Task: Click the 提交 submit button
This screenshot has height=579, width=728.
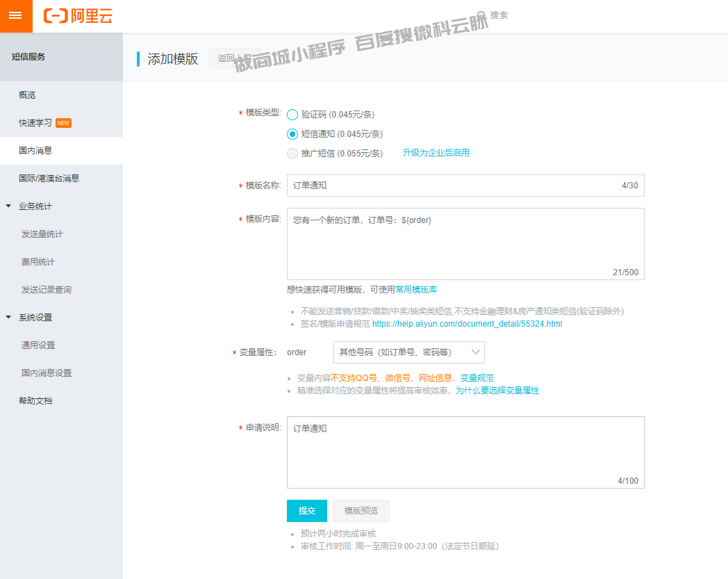Action: tap(307, 511)
